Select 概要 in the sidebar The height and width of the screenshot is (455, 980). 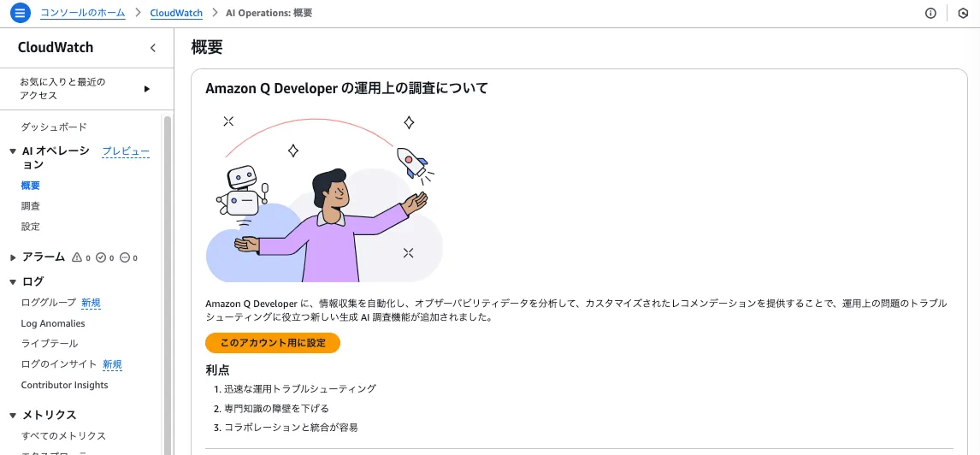click(31, 185)
